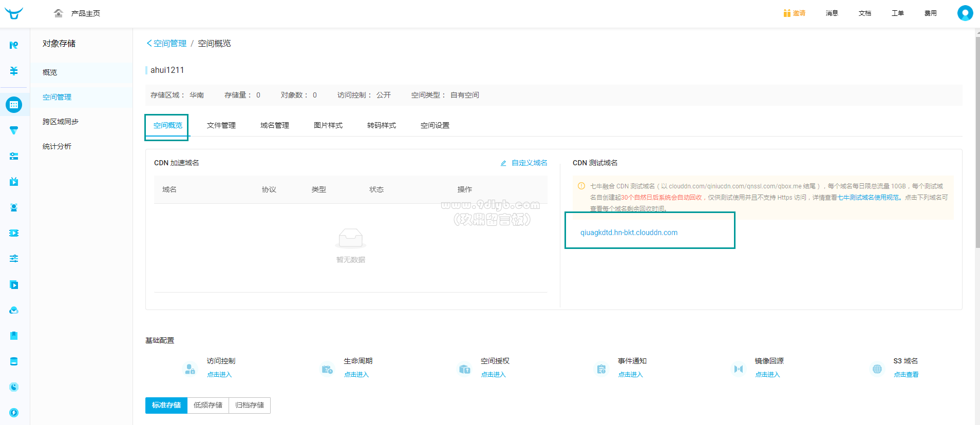The width and height of the screenshot is (980, 425).
Task: Switch to the 图片样式 tab
Action: pyautogui.click(x=328, y=125)
